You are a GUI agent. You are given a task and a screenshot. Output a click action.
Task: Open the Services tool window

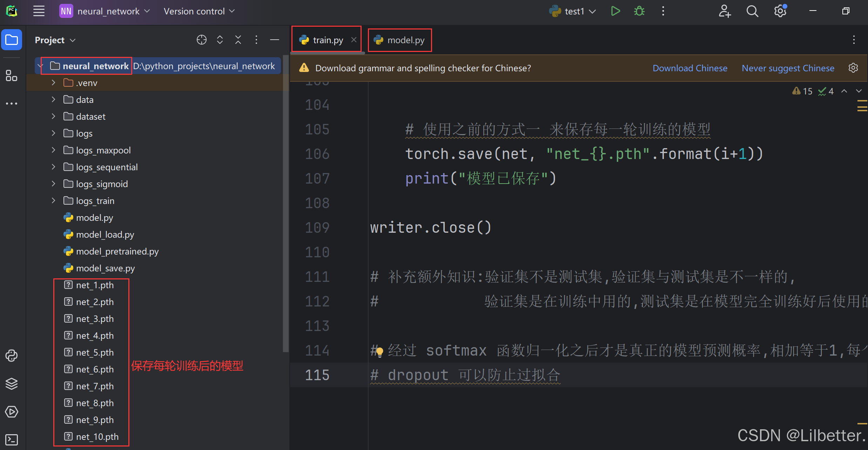click(12, 411)
